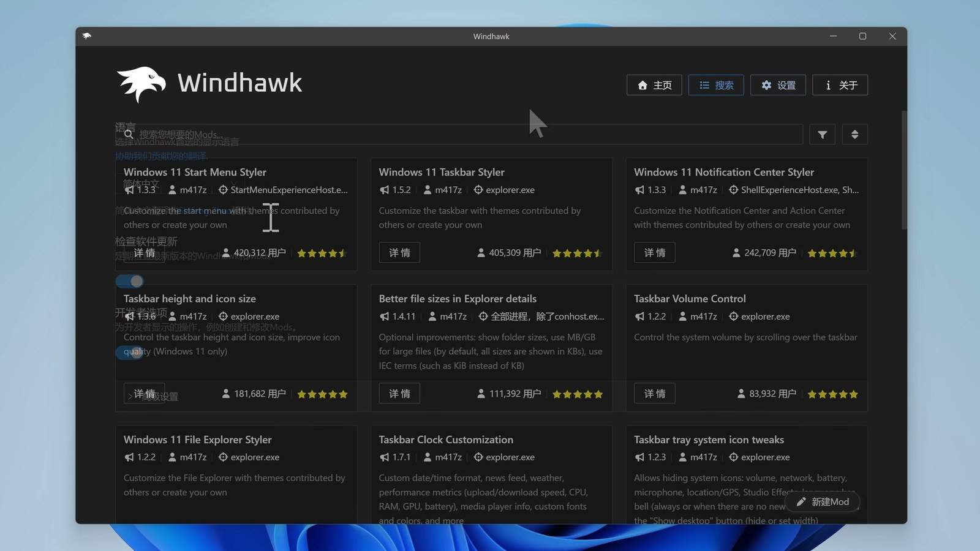Click ShellExperienceHost.exe process target icon
Screen dimensions: 980x551
pyautogui.click(x=733, y=190)
